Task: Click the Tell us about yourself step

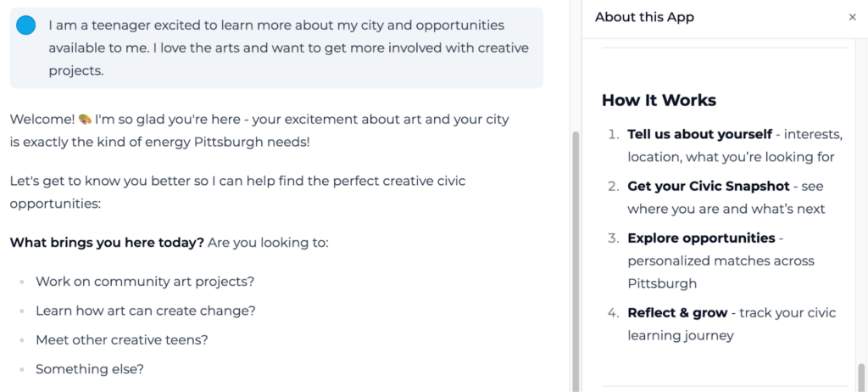Action: (x=699, y=134)
